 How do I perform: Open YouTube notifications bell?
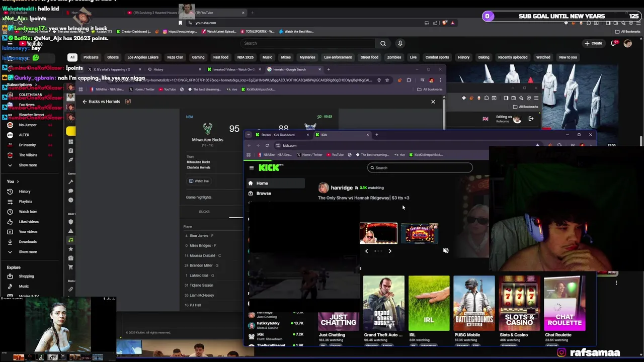[613, 43]
